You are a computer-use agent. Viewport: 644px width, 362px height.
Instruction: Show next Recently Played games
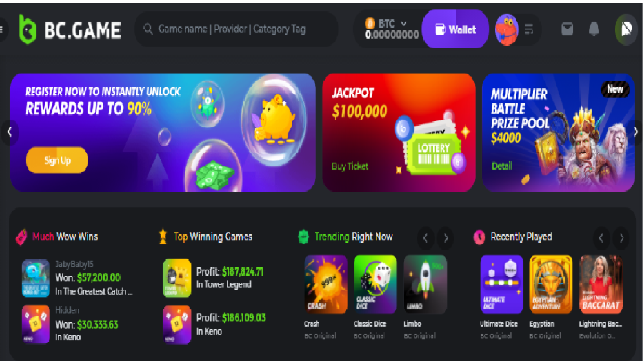(621, 238)
